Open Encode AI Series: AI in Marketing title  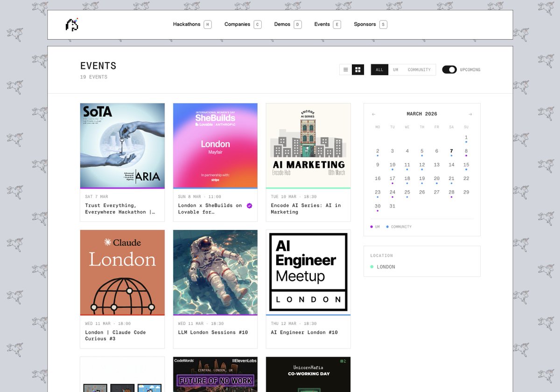tap(306, 209)
